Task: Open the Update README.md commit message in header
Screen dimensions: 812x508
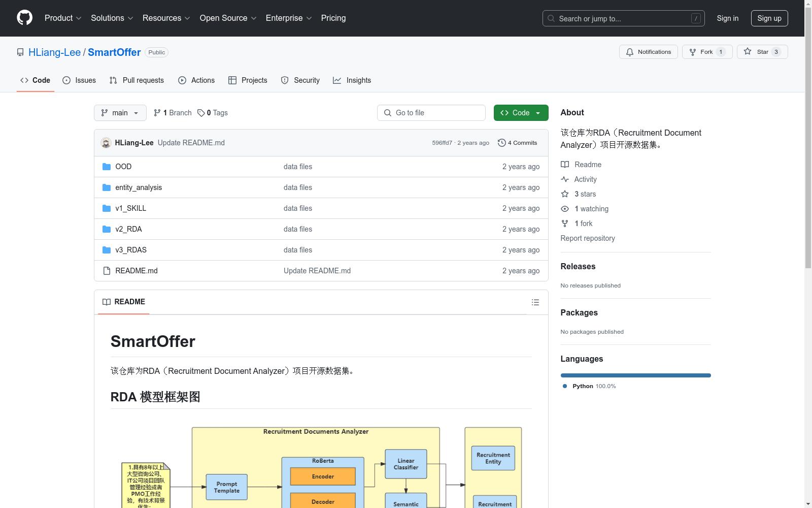Action: point(191,143)
